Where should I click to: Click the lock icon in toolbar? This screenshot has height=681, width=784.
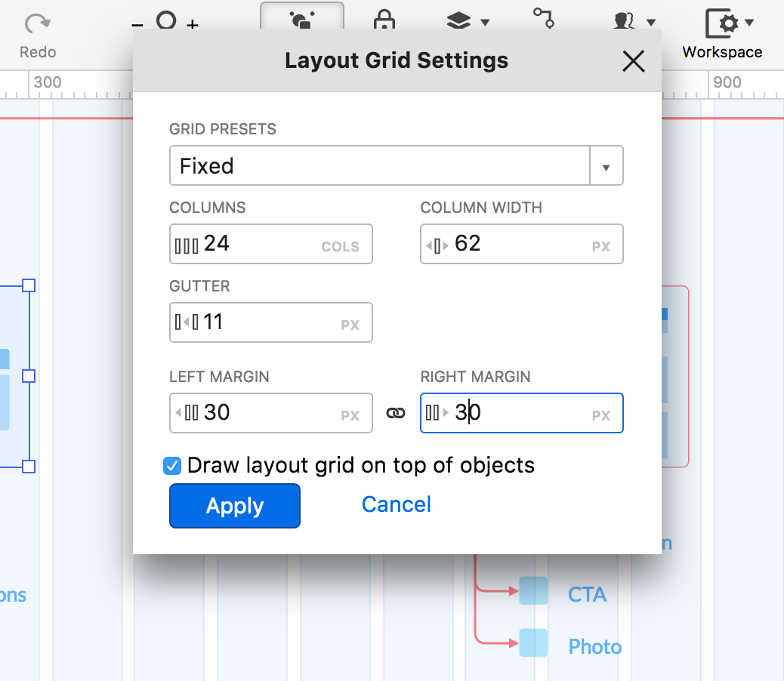coord(384,19)
